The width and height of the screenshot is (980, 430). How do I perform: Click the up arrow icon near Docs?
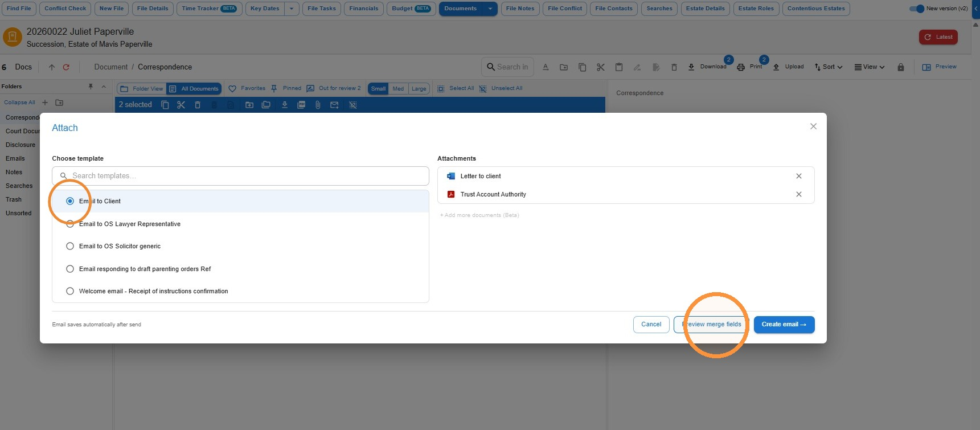click(52, 67)
